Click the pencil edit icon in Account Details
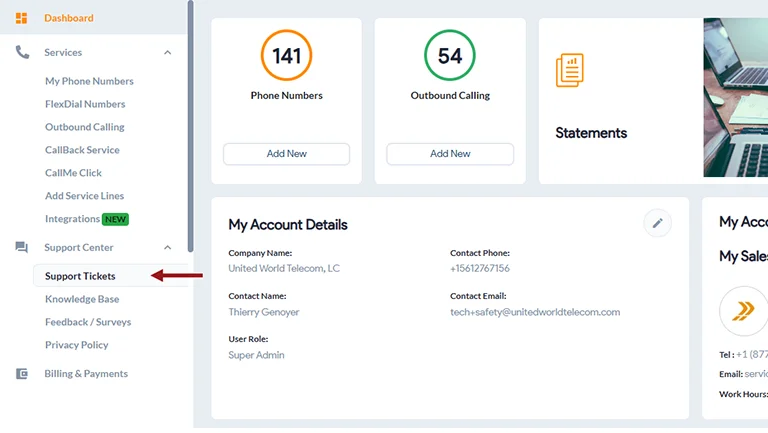Viewport: 768px width, 433px height. (x=657, y=223)
